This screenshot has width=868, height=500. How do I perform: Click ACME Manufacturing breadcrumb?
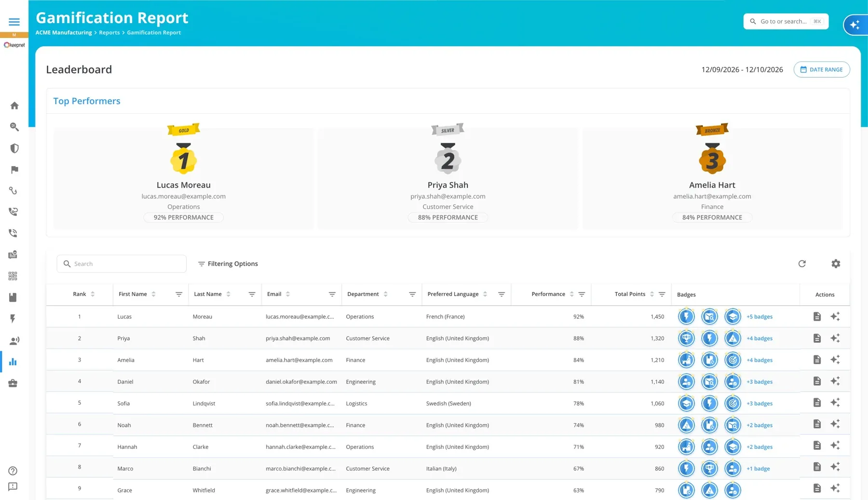pos(64,32)
